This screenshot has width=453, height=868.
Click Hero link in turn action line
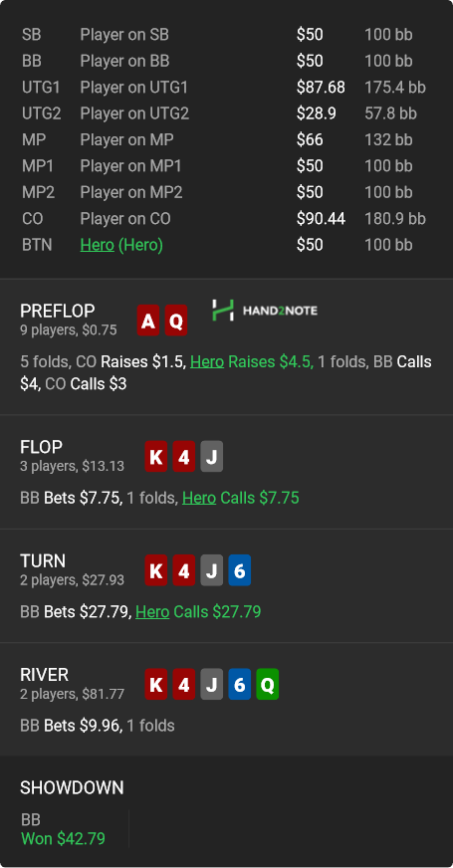[152, 612]
